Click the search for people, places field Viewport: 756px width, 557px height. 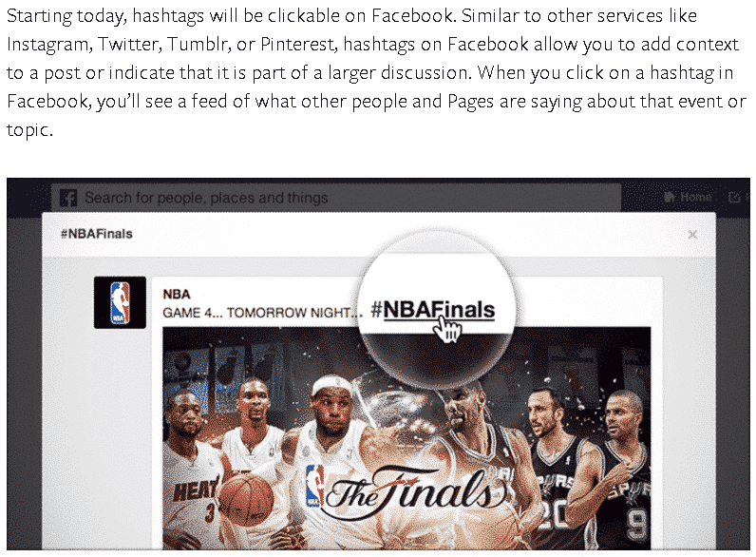coord(336,198)
